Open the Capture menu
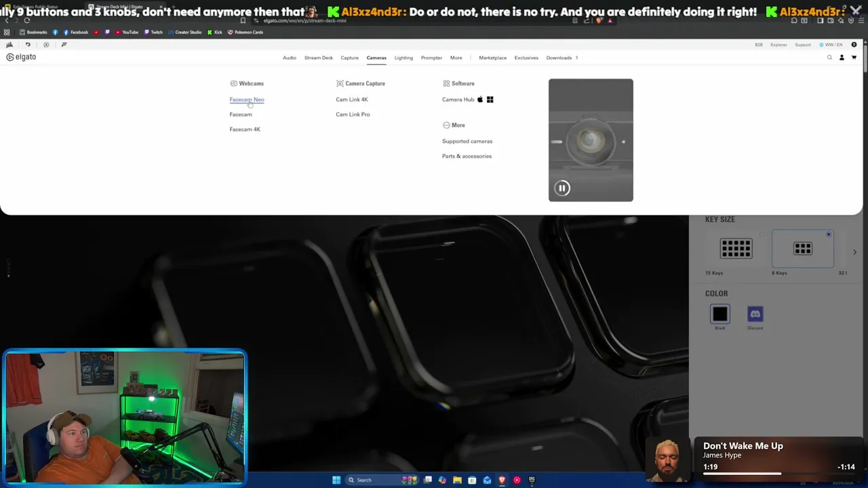Image resolution: width=868 pixels, height=488 pixels. 349,58
